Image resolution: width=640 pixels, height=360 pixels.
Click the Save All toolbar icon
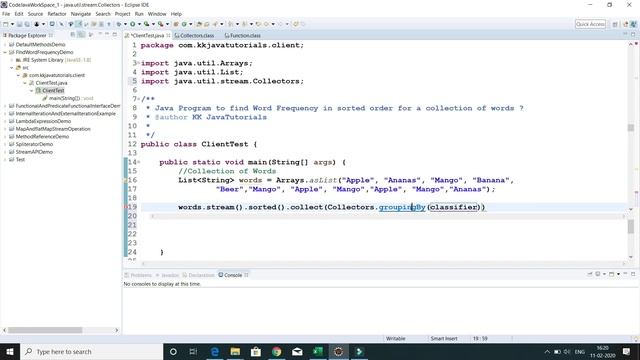[27, 24]
